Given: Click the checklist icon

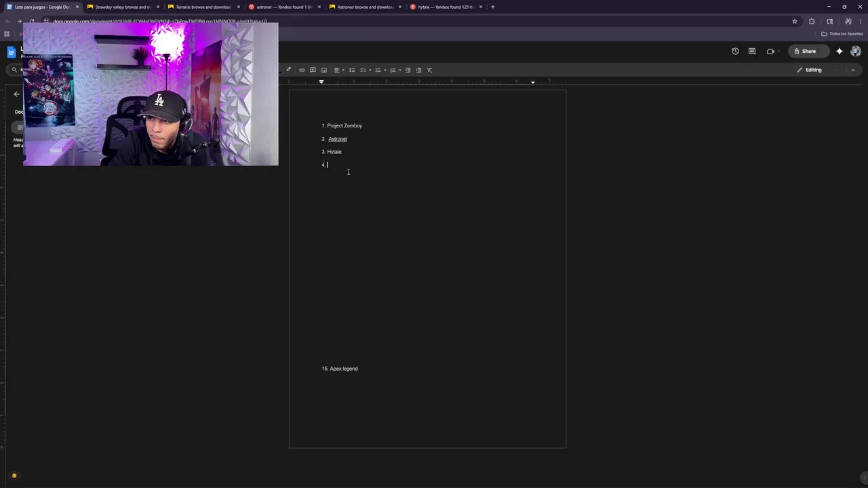Looking at the screenshot, I should click(x=363, y=70).
